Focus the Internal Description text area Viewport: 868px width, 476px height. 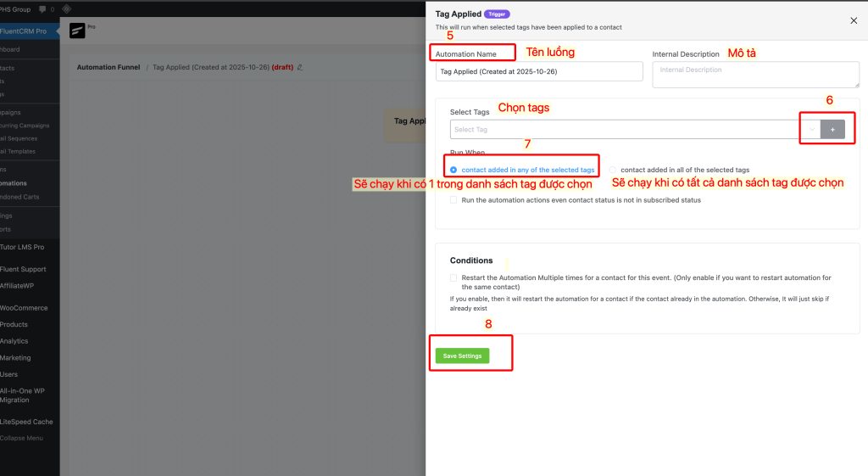(755, 74)
